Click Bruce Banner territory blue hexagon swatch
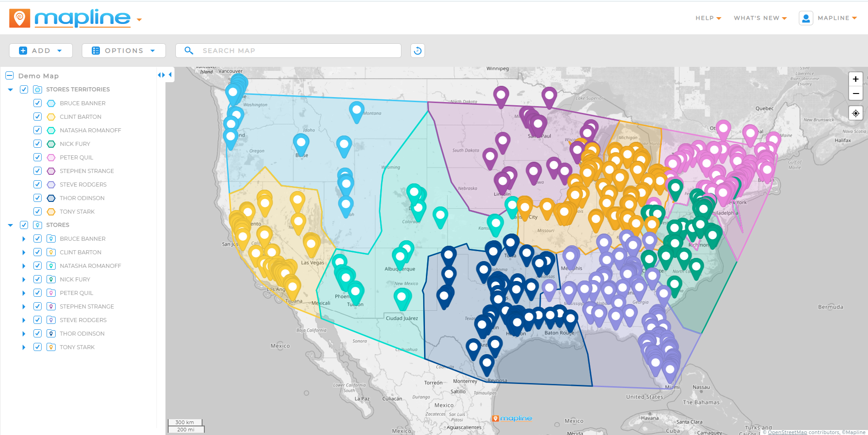The width and height of the screenshot is (868, 435). click(51, 103)
